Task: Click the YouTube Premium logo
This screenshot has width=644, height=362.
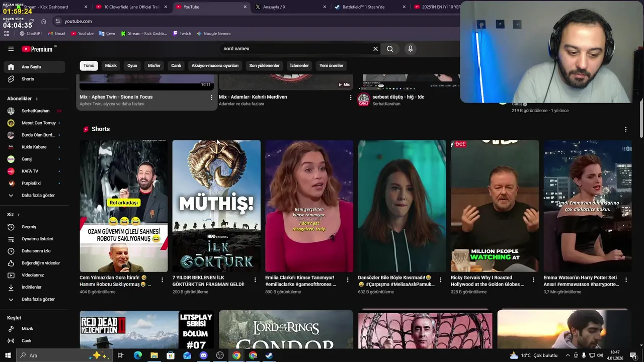Action: tap(38, 49)
